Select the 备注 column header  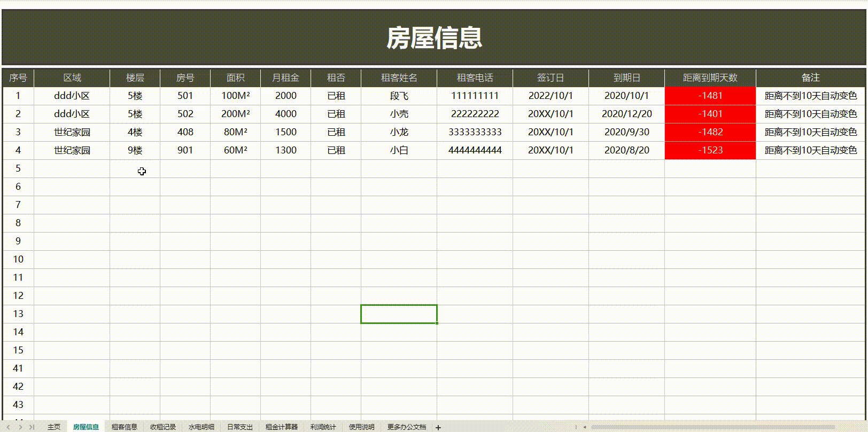811,78
